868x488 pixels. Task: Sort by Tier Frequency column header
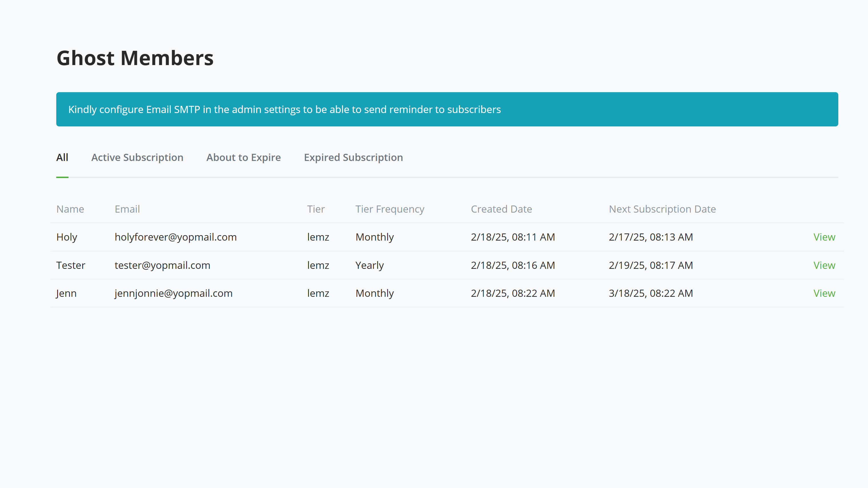tap(390, 209)
